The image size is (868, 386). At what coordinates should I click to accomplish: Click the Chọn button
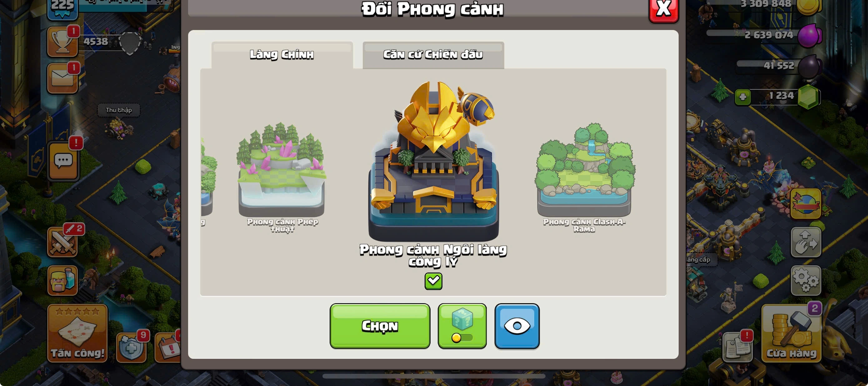tap(380, 326)
